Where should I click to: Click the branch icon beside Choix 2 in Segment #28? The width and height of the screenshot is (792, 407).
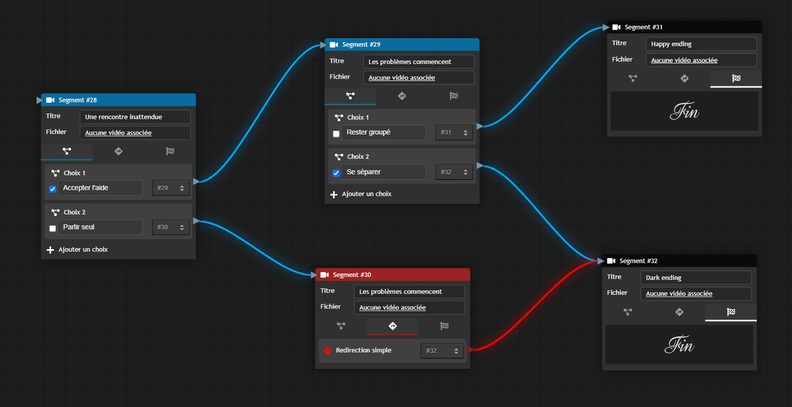55,213
